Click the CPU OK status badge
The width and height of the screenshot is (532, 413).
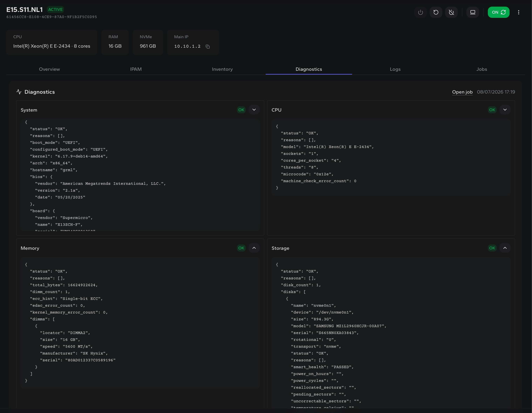(492, 110)
